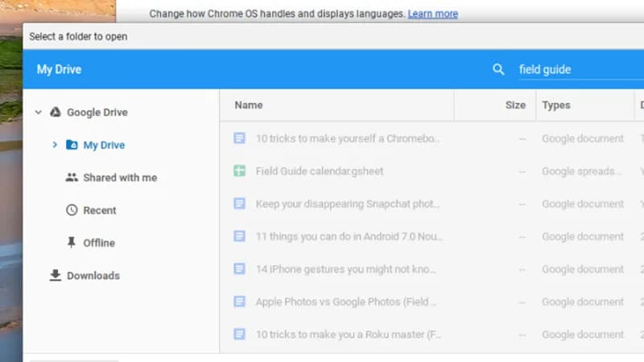Sort files by the Size column

point(515,105)
